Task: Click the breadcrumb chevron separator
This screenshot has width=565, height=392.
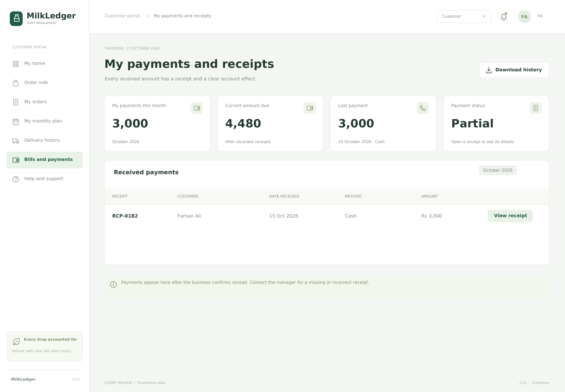Action: coord(148,16)
